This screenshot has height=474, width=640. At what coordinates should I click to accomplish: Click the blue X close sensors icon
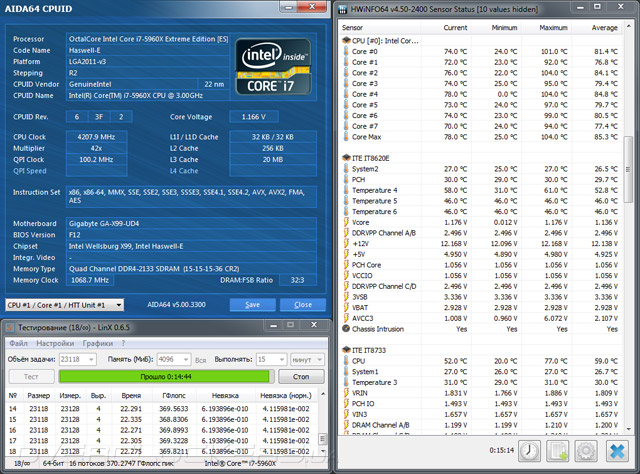[x=617, y=451]
